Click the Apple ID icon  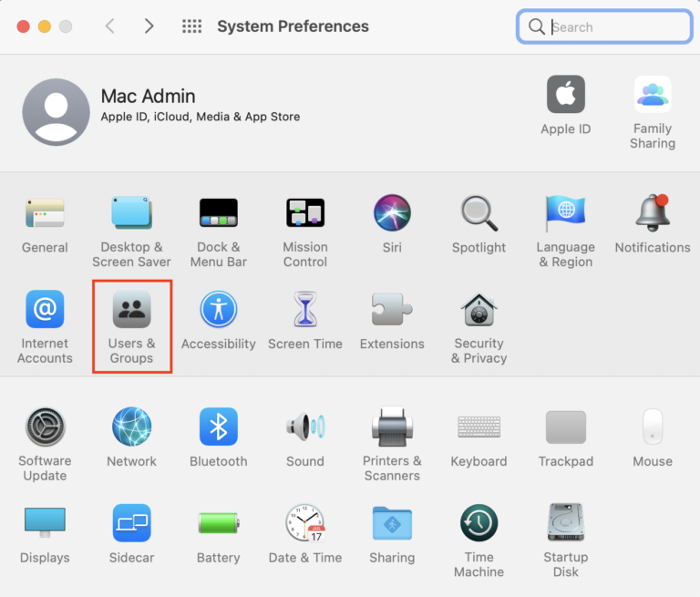(566, 95)
